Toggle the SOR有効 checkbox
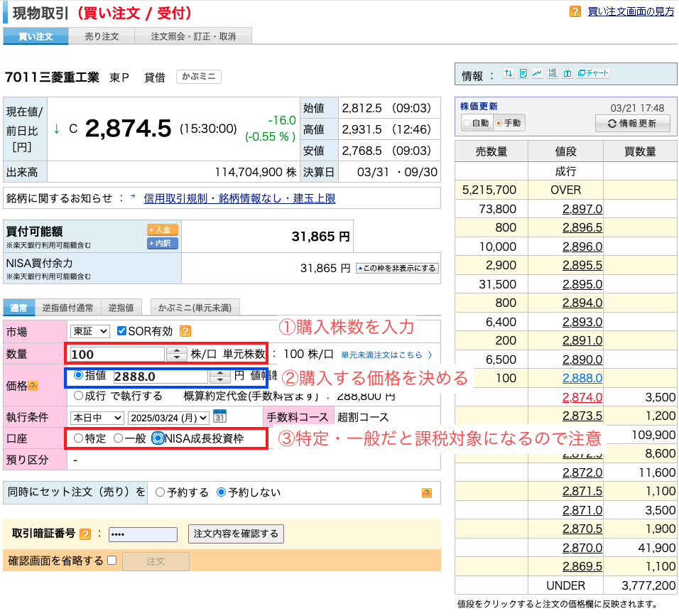The height and width of the screenshot is (616, 679). click(121, 331)
